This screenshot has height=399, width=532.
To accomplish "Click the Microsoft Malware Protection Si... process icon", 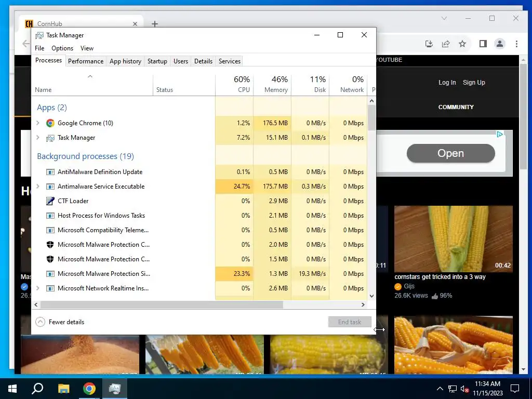I will pyautogui.click(x=50, y=274).
